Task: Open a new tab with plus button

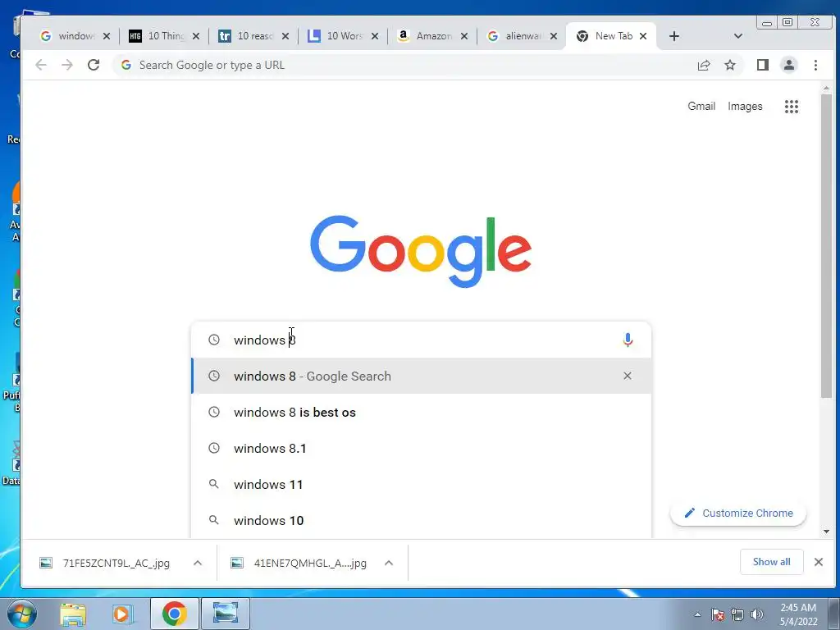Action: pyautogui.click(x=674, y=36)
